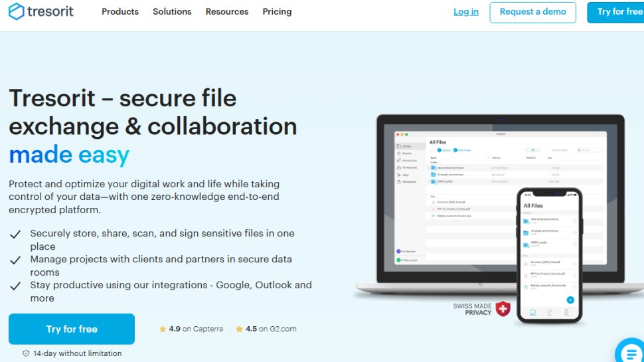
Task: Click Try for free in header
Action: pos(615,12)
